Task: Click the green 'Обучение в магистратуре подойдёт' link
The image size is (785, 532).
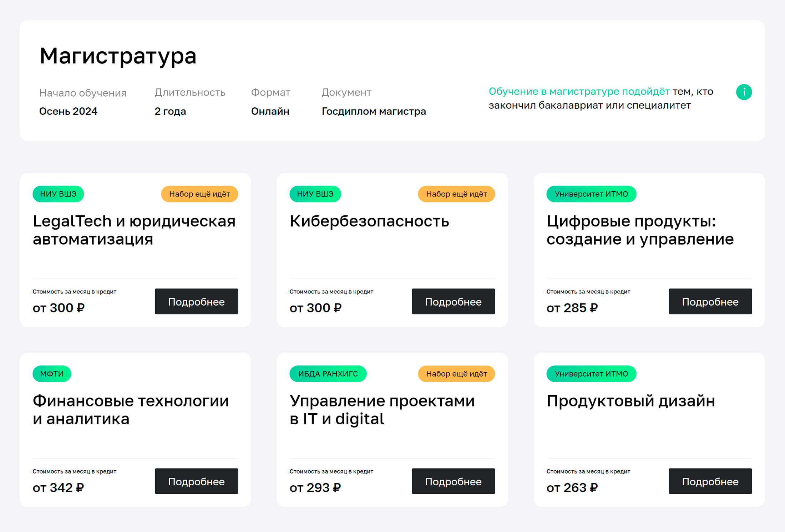Action: click(x=579, y=91)
